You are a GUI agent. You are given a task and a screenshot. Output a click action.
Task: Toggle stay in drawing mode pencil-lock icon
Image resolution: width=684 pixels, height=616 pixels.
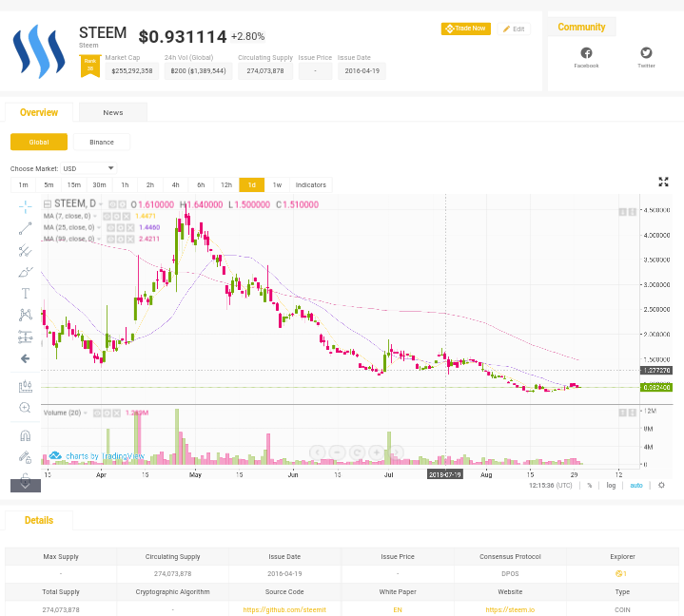coord(26,457)
